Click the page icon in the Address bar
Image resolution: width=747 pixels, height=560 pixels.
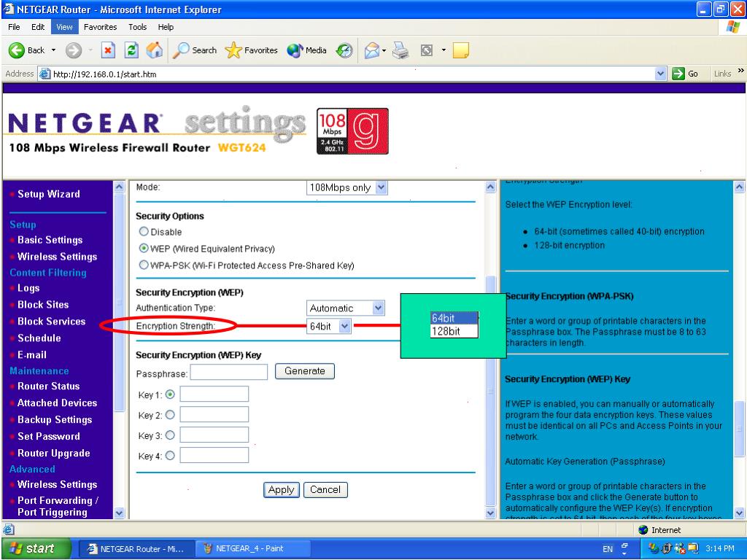pos(44,74)
